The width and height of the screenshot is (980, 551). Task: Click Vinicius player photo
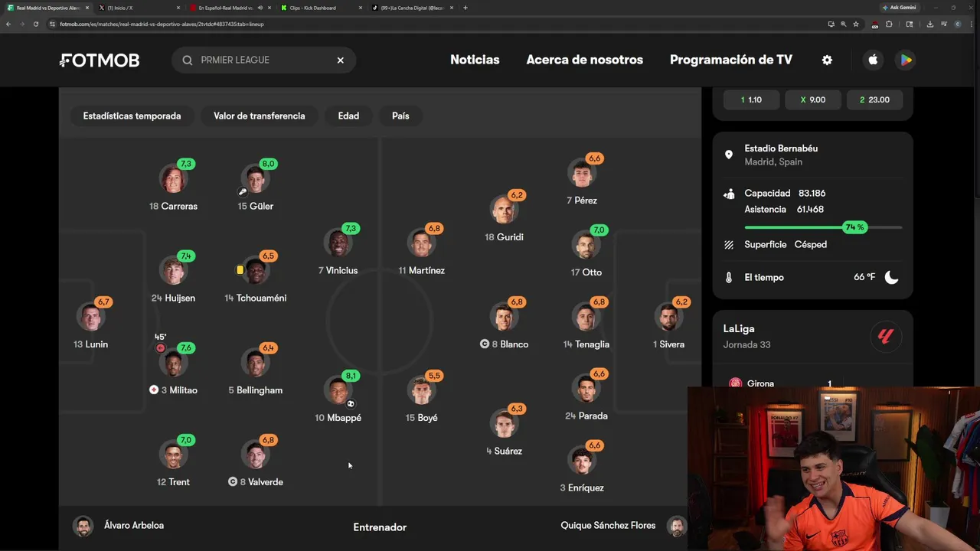[338, 243]
